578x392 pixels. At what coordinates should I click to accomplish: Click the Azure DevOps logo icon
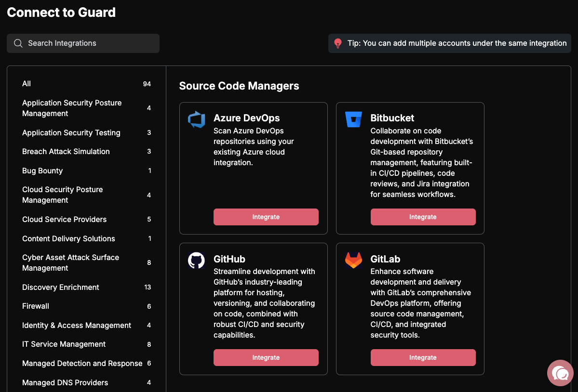(x=197, y=119)
